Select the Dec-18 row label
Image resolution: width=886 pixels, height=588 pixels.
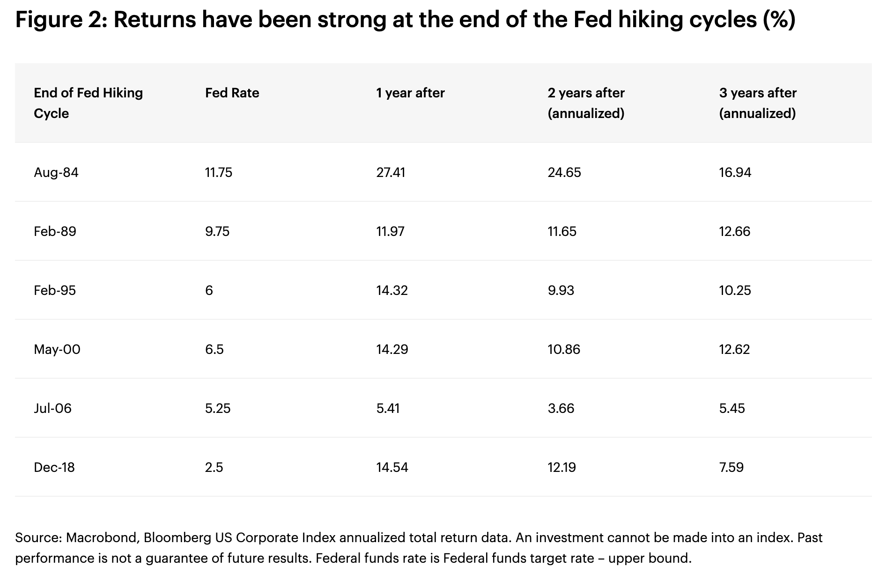coord(54,467)
